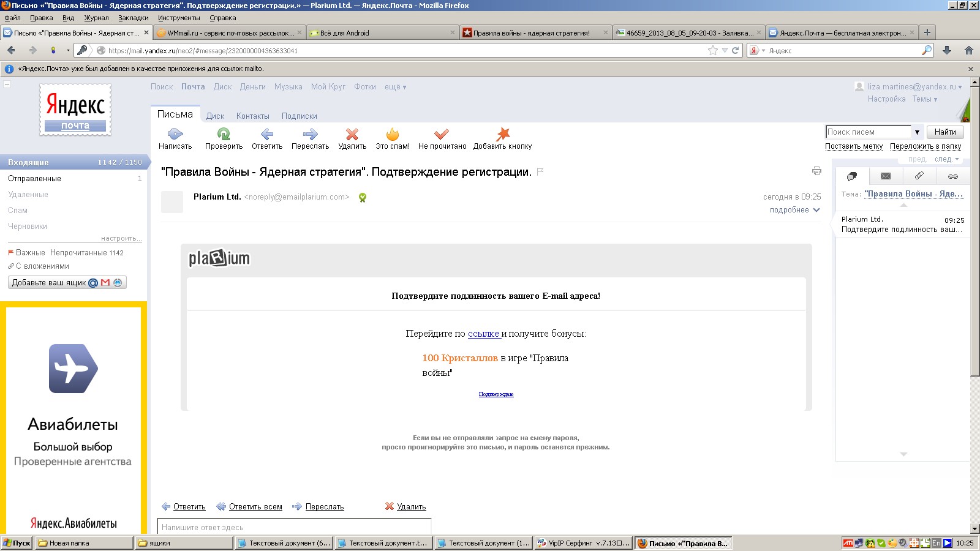
Task: Open the attachments paperclip tab
Action: pos(919,176)
